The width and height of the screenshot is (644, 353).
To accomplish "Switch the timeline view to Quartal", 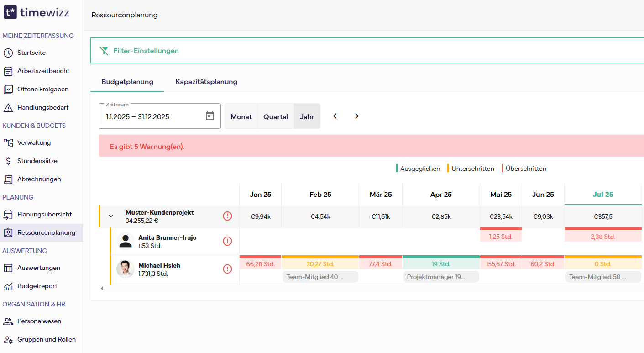I will point(276,116).
